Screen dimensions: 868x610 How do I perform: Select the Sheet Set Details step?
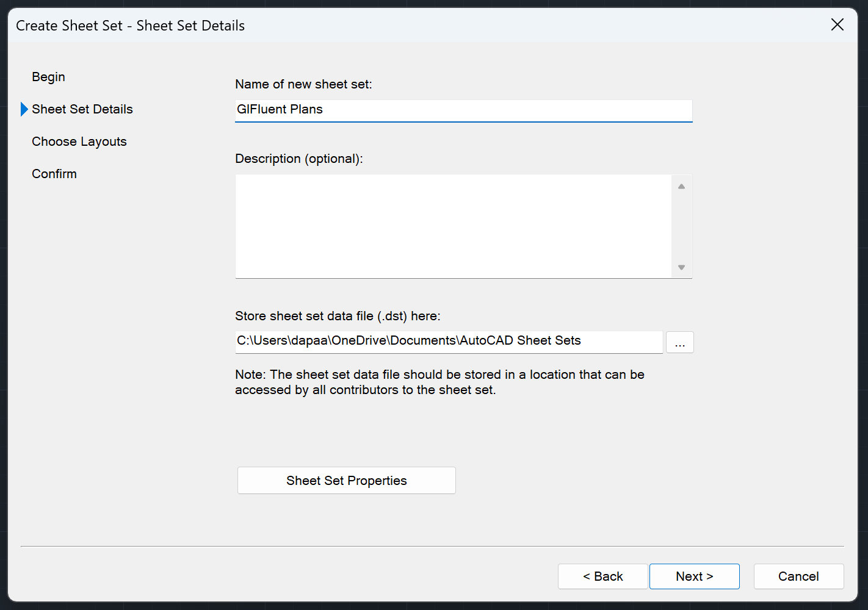[x=82, y=109]
